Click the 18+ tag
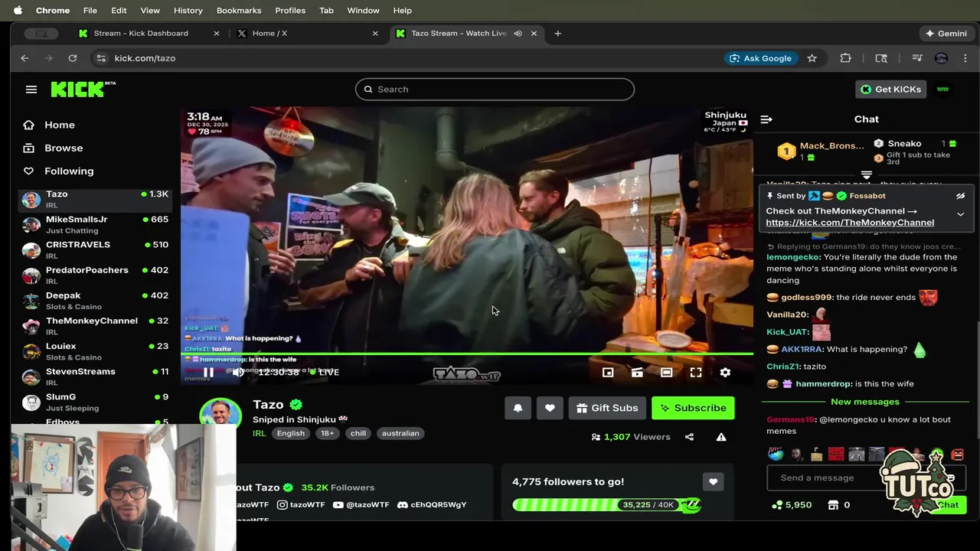The width and height of the screenshot is (980, 551). click(x=328, y=433)
